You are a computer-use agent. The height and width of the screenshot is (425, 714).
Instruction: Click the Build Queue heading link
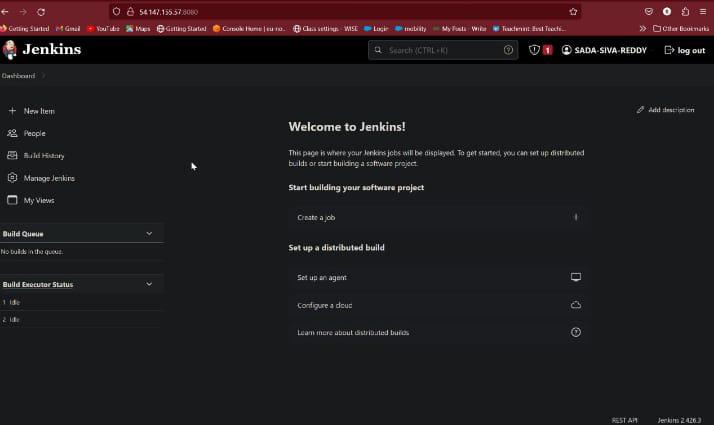(x=23, y=234)
